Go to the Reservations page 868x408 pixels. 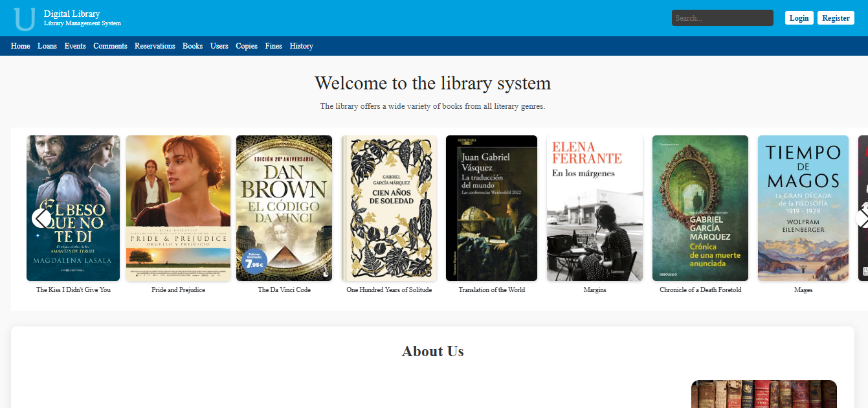[155, 46]
